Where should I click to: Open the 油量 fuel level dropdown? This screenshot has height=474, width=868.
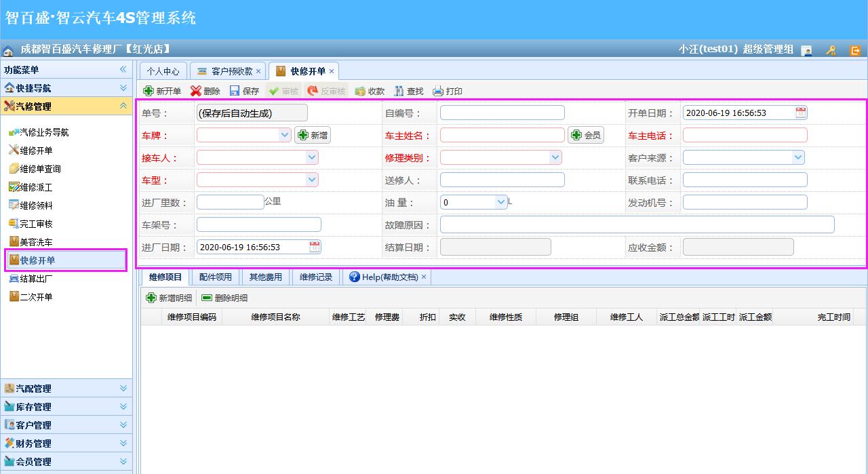(500, 201)
